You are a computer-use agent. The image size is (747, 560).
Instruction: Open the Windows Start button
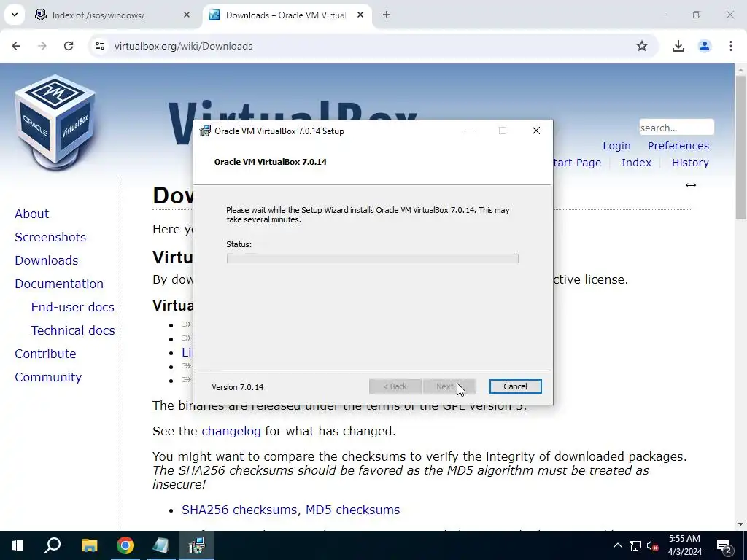point(18,545)
